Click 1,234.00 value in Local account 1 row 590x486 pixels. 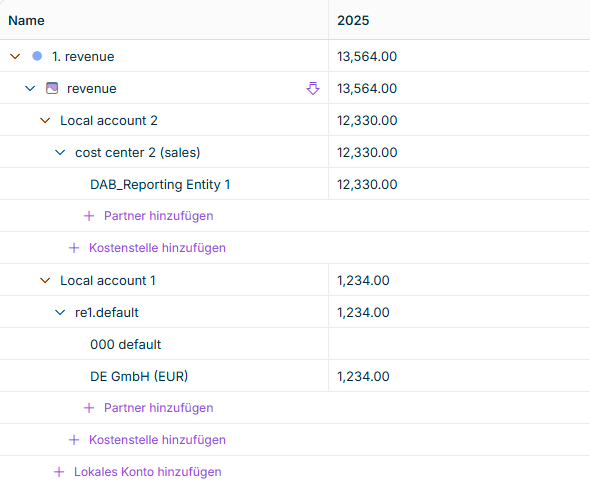point(363,280)
